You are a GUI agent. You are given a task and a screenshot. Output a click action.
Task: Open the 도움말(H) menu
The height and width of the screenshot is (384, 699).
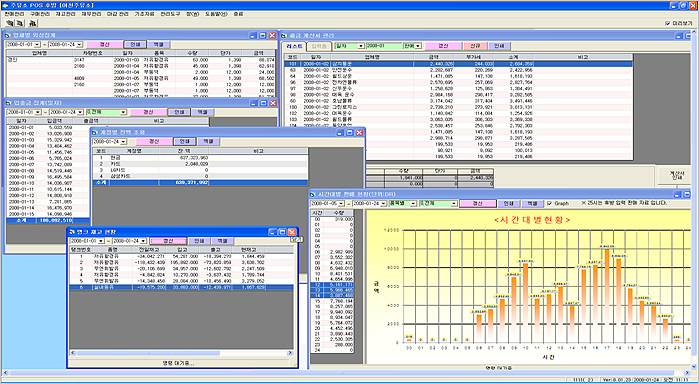pyautogui.click(x=216, y=14)
